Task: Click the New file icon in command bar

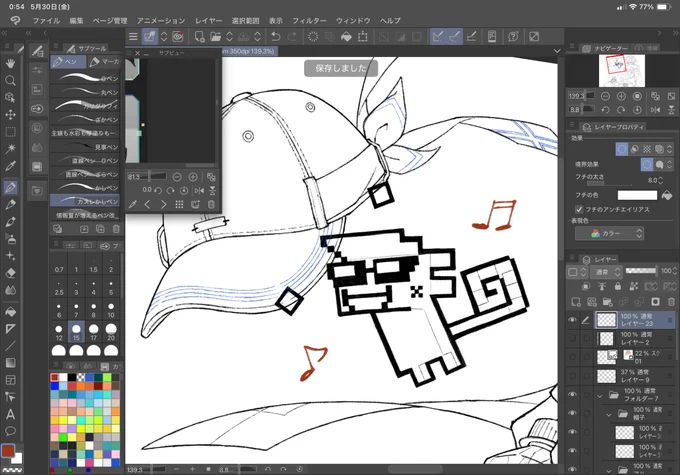Action: pyautogui.click(x=199, y=37)
